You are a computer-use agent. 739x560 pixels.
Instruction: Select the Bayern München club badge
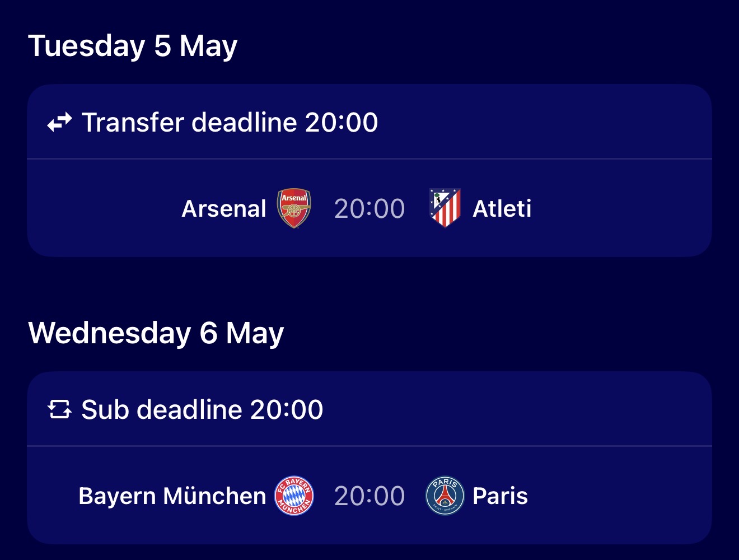click(x=294, y=496)
